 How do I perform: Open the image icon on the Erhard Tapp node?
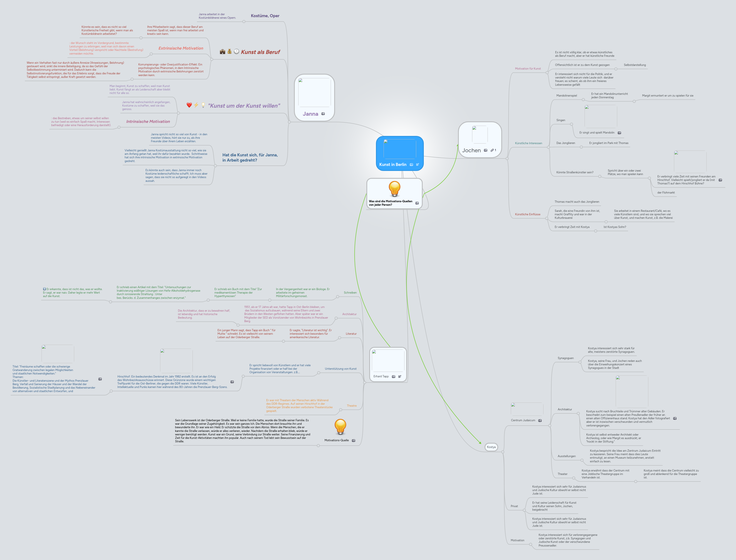click(394, 377)
